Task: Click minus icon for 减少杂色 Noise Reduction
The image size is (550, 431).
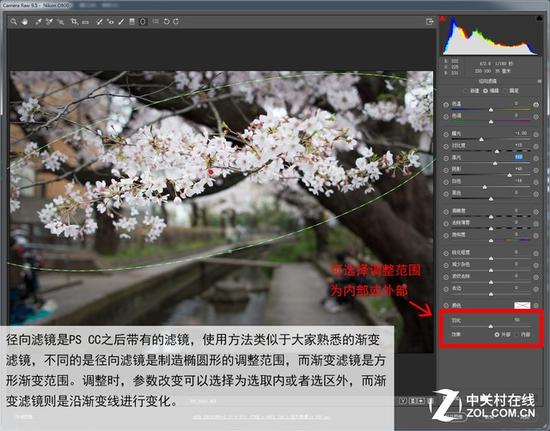Action: click(446, 265)
